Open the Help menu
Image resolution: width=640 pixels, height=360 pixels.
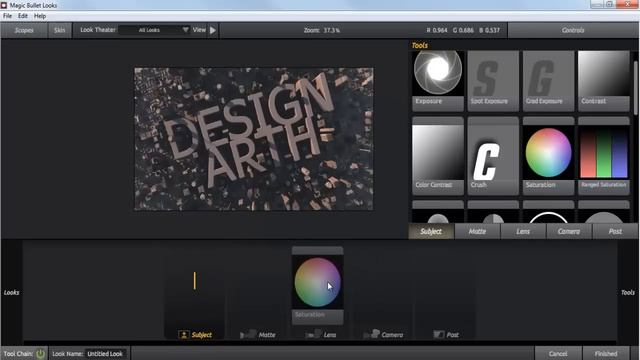(40, 16)
